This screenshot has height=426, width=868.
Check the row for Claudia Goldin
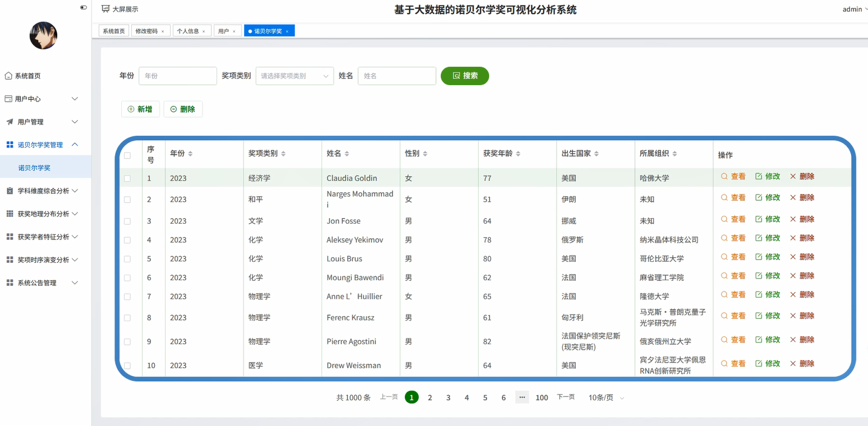tap(127, 178)
